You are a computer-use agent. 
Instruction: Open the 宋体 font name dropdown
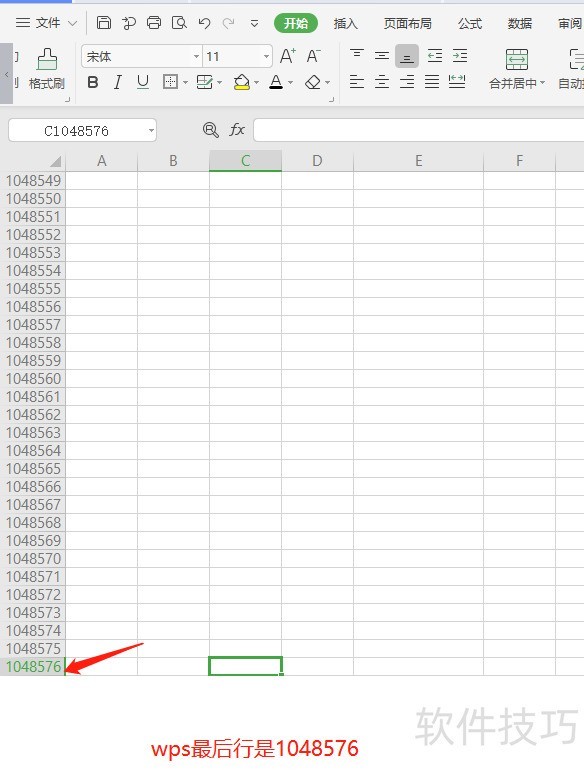click(196, 57)
